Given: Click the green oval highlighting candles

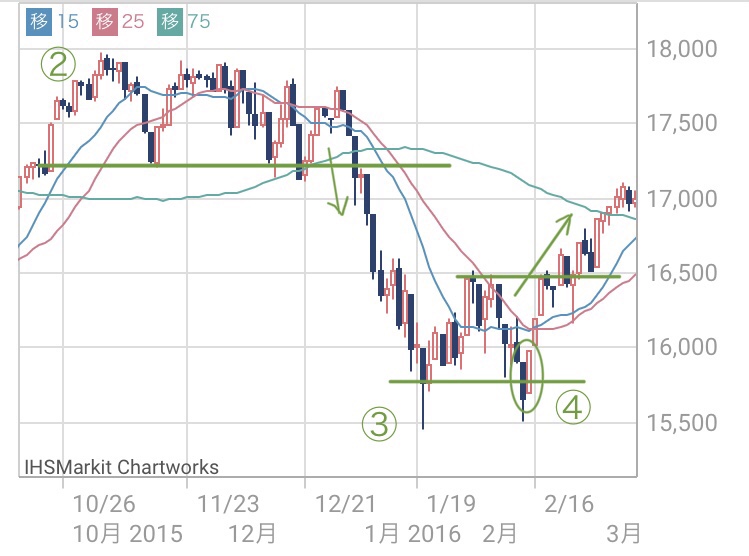Looking at the screenshot, I should coord(526,378).
